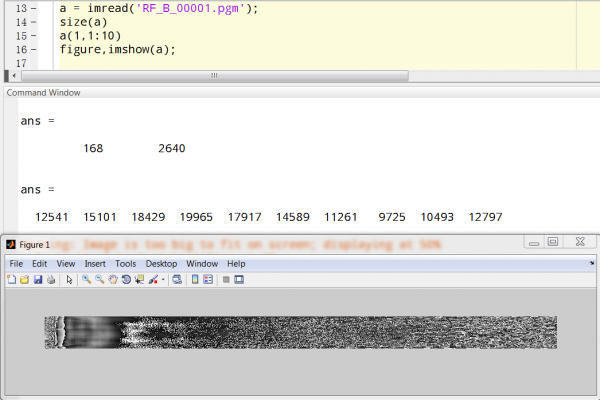Click the editor horizontal scrollbar thumb
The image size is (600, 400).
[215, 75]
